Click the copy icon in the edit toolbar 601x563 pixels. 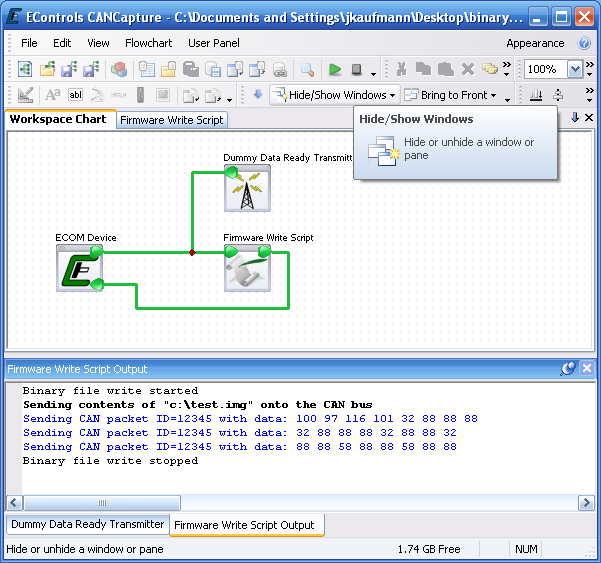pyautogui.click(x=423, y=69)
